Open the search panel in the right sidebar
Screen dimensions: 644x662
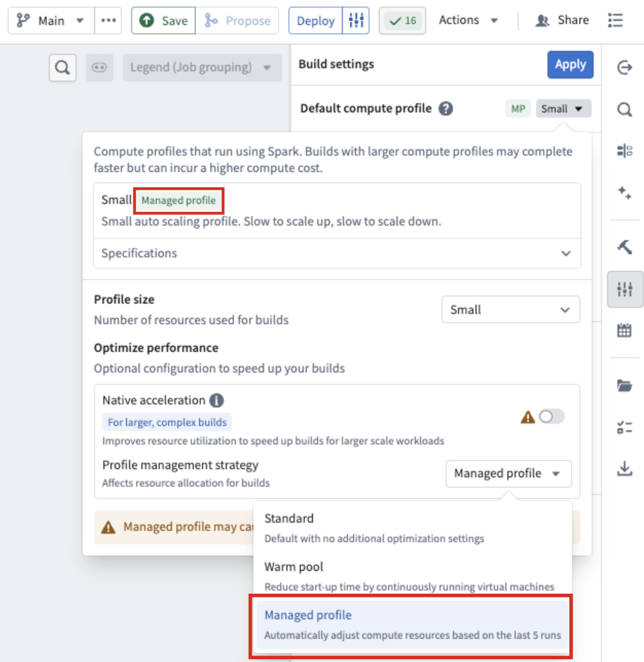(x=625, y=109)
